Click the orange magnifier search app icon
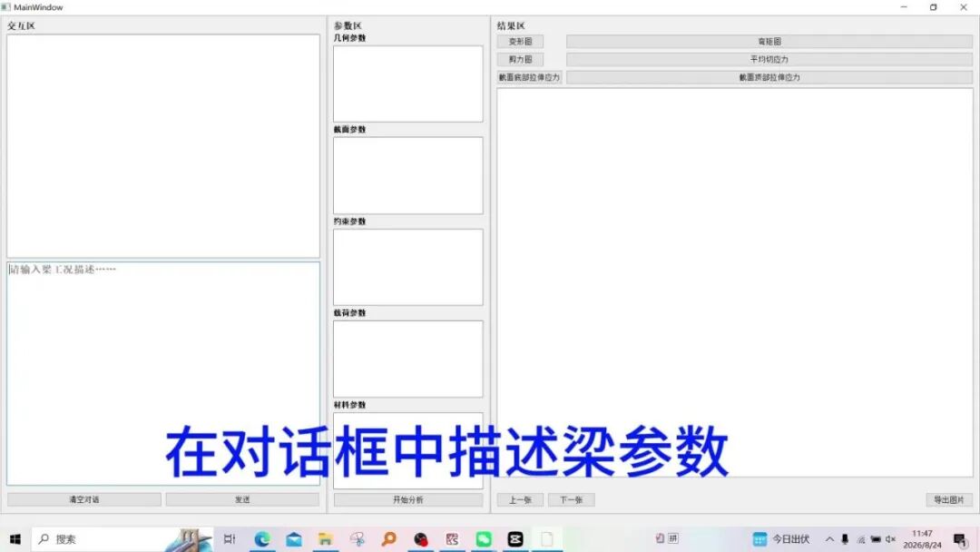Screen dimensions: 980x552 [388, 539]
